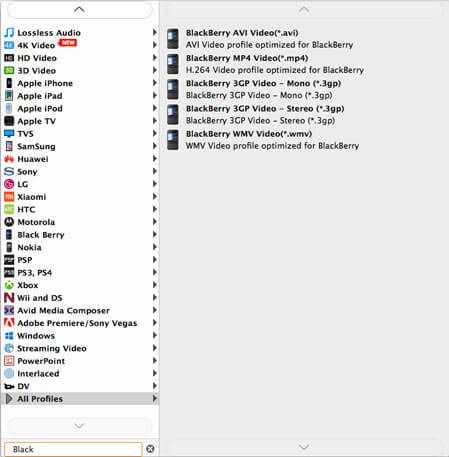This screenshot has width=449, height=457.
Task: Click the PS3, PS4 logo icon
Action: click(x=9, y=272)
